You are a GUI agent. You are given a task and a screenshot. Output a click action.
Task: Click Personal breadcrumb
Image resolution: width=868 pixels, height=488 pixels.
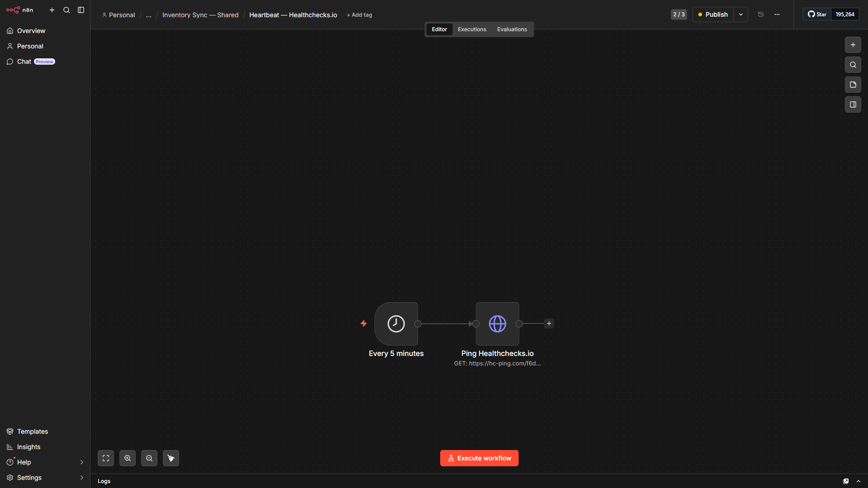(119, 15)
